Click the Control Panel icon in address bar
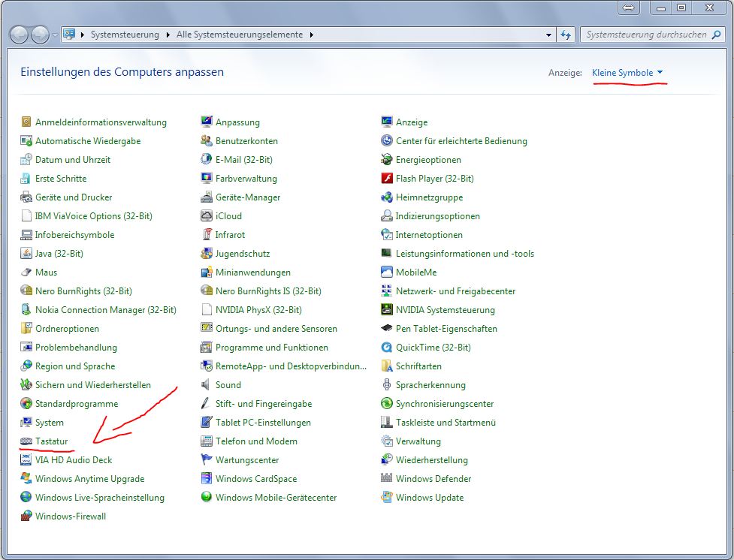The height and width of the screenshot is (560, 734). pyautogui.click(x=69, y=34)
